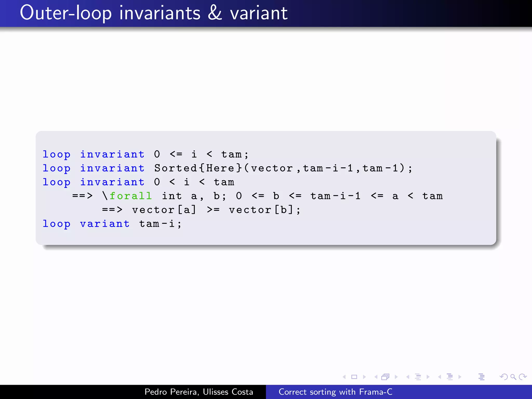
Task: Click the go back curved arrow
Action: [x=504, y=377]
